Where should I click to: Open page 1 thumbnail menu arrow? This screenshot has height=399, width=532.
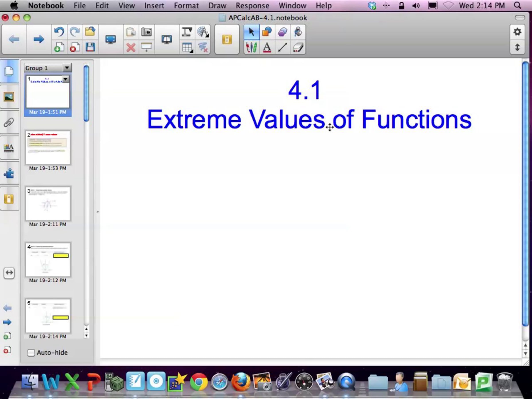pos(65,79)
